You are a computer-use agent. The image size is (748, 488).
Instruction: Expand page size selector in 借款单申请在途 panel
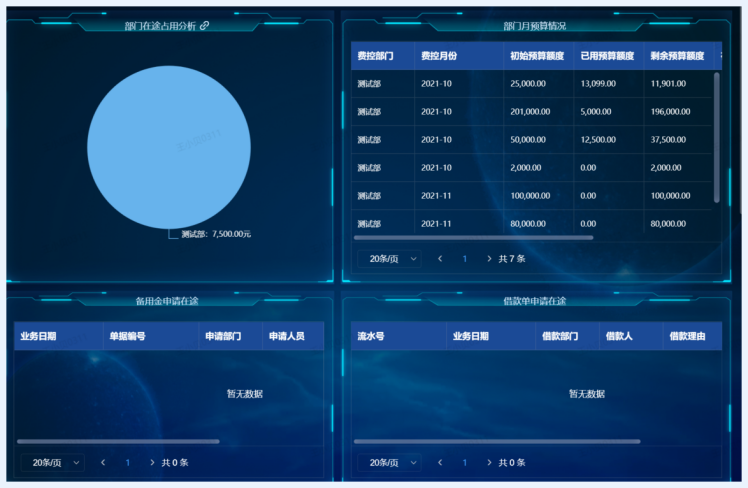click(x=389, y=463)
